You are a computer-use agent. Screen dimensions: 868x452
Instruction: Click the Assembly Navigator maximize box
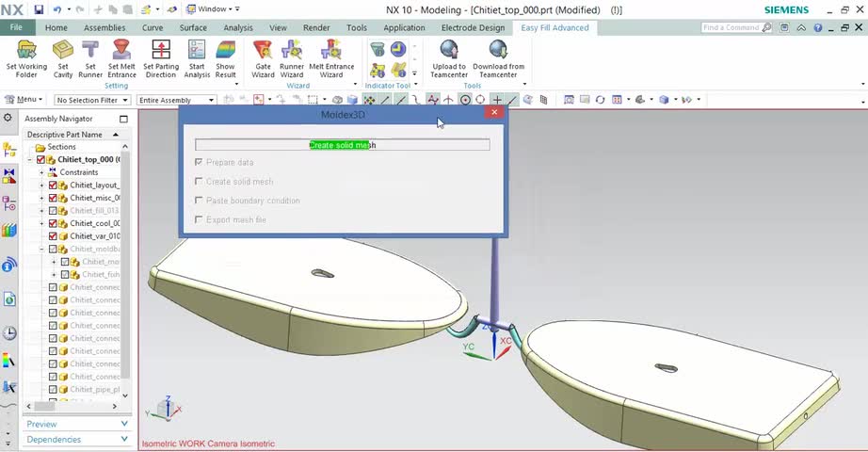click(x=123, y=119)
